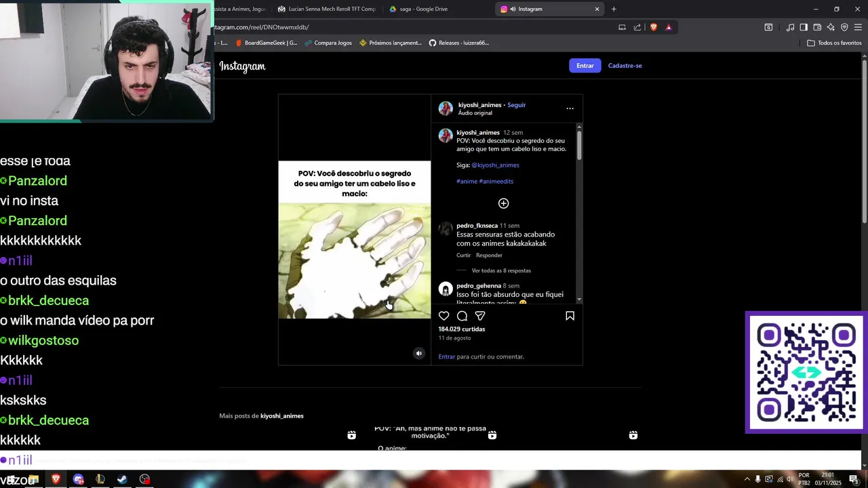Viewport: 868px width, 488px height.
Task: Open a new tab with the plus button
Action: click(x=614, y=9)
